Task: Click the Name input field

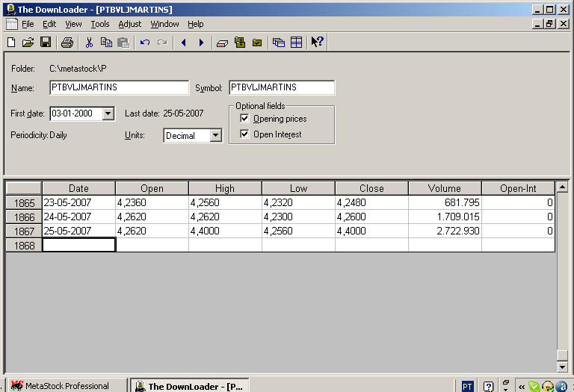Action: (119, 87)
